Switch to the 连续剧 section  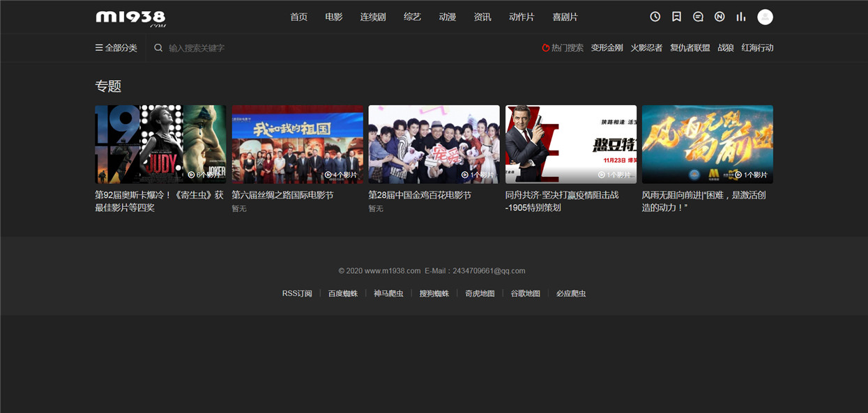(x=373, y=17)
